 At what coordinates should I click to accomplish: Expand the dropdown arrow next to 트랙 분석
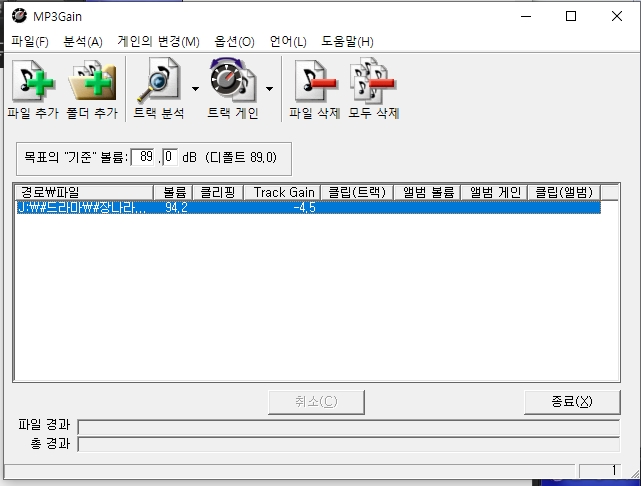tap(195, 89)
